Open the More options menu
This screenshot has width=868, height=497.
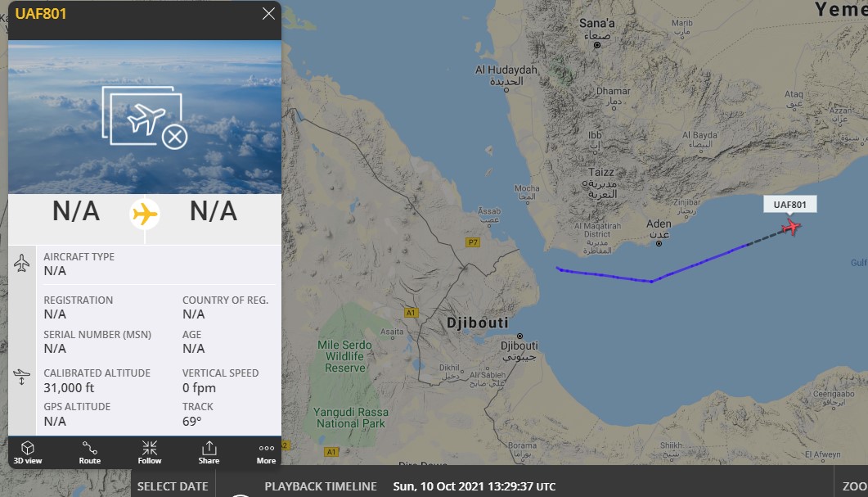pyautogui.click(x=266, y=452)
